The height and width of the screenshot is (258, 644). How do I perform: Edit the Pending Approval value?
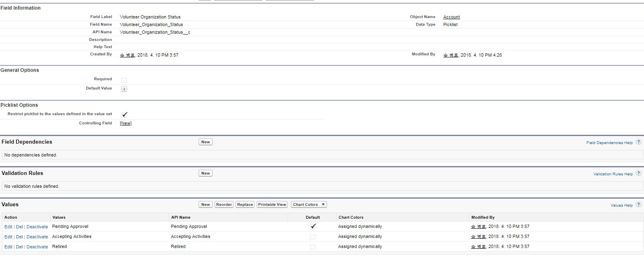coord(8,227)
